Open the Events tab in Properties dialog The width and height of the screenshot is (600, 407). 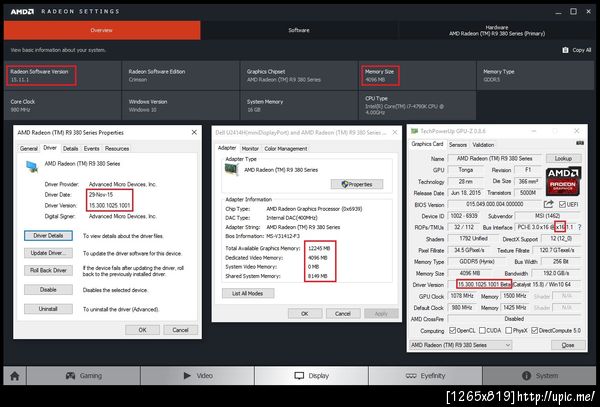point(91,148)
